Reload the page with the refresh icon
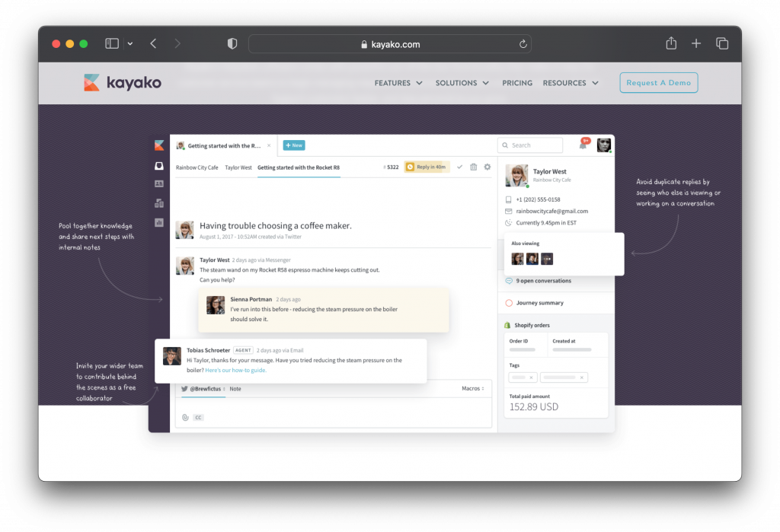The height and width of the screenshot is (532, 780). 523,44
